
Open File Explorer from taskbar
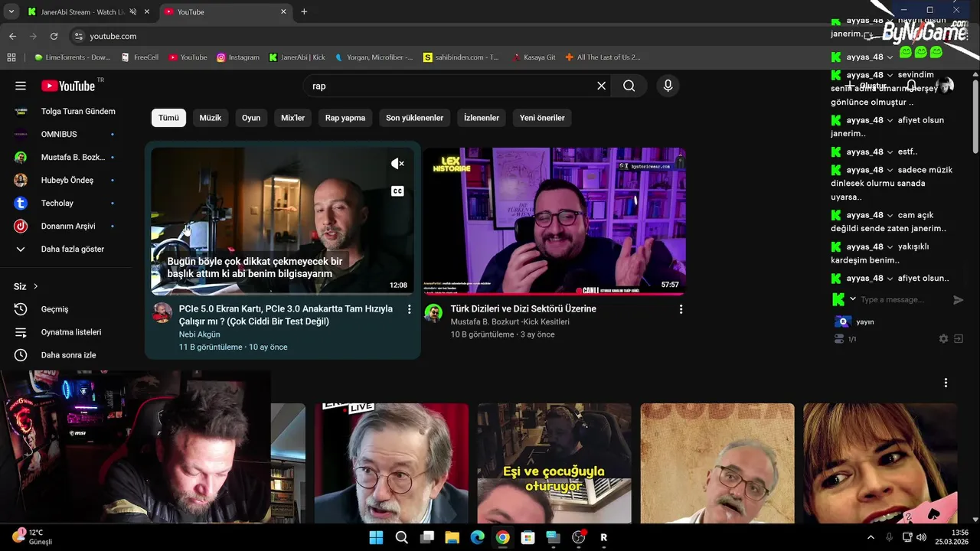tap(452, 537)
